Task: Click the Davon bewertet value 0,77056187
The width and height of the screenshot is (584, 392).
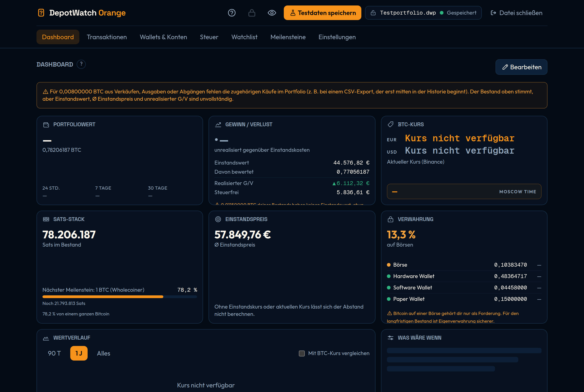Action: pos(353,172)
